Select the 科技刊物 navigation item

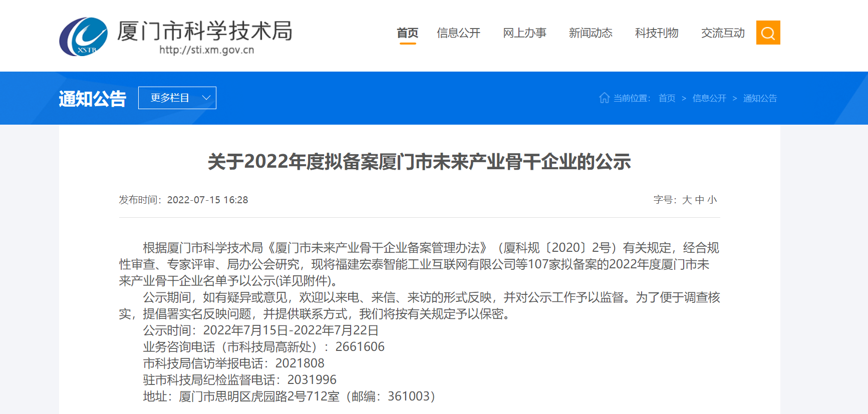tap(657, 33)
